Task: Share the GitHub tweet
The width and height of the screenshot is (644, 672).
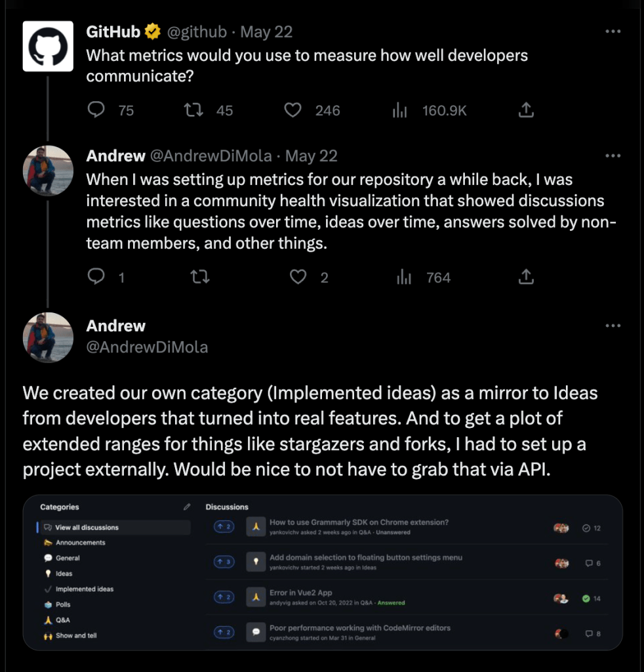Action: coord(526,110)
